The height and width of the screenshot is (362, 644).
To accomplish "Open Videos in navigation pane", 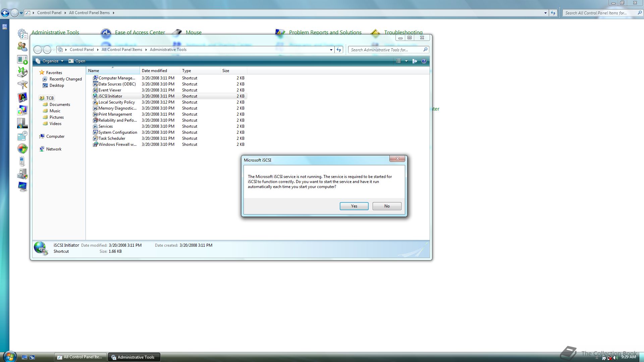I will click(x=52, y=124).
